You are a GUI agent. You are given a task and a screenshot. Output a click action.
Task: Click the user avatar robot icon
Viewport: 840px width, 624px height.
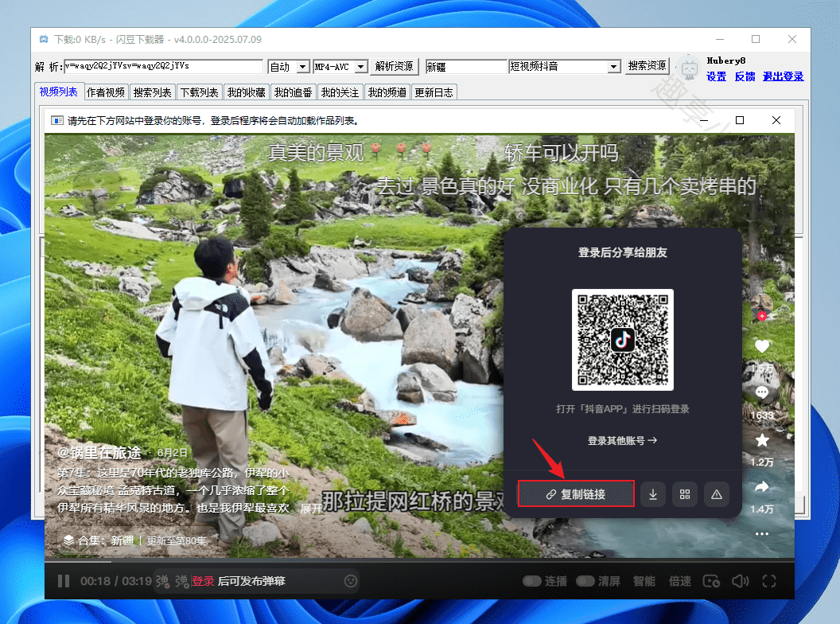point(689,68)
